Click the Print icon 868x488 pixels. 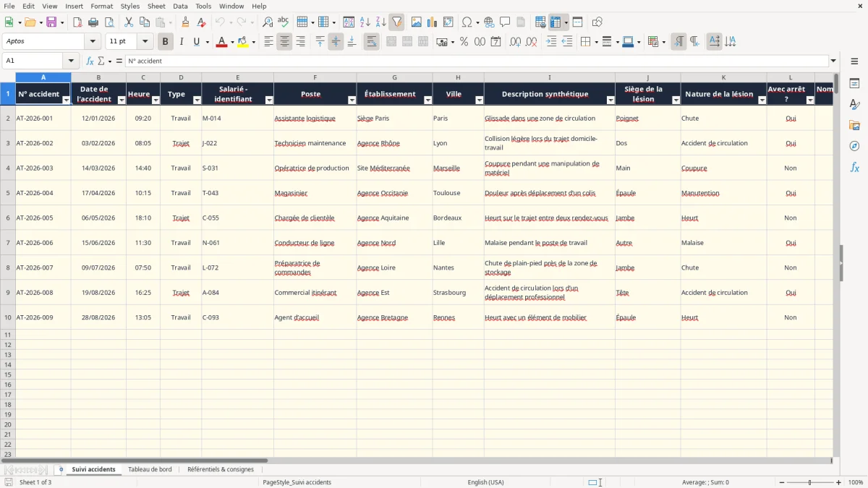(x=93, y=22)
